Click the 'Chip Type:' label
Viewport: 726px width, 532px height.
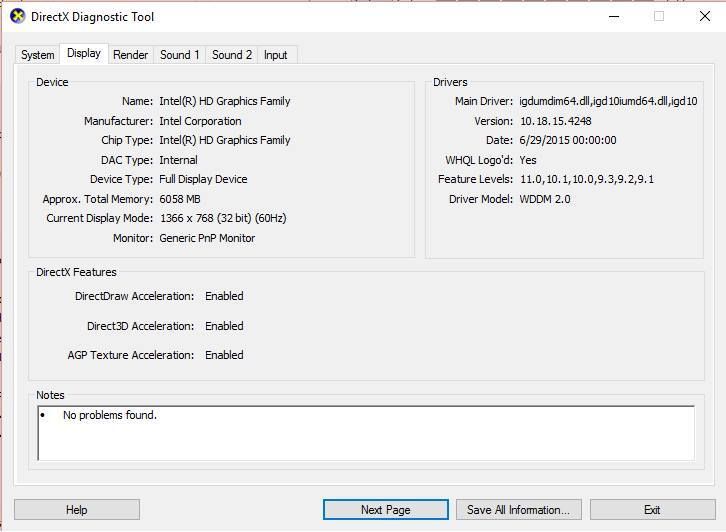(127, 140)
